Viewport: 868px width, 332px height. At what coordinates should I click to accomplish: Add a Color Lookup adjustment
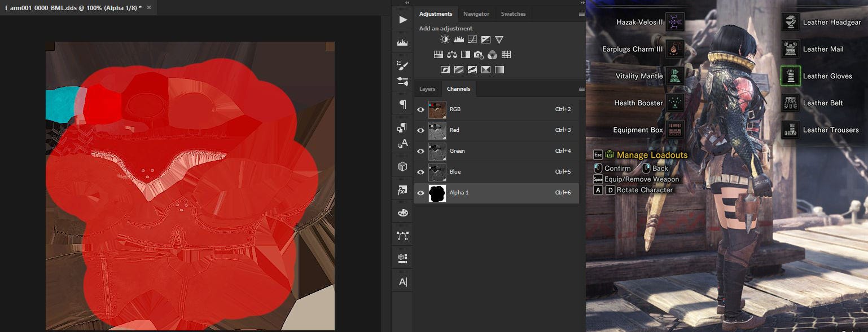pos(506,55)
